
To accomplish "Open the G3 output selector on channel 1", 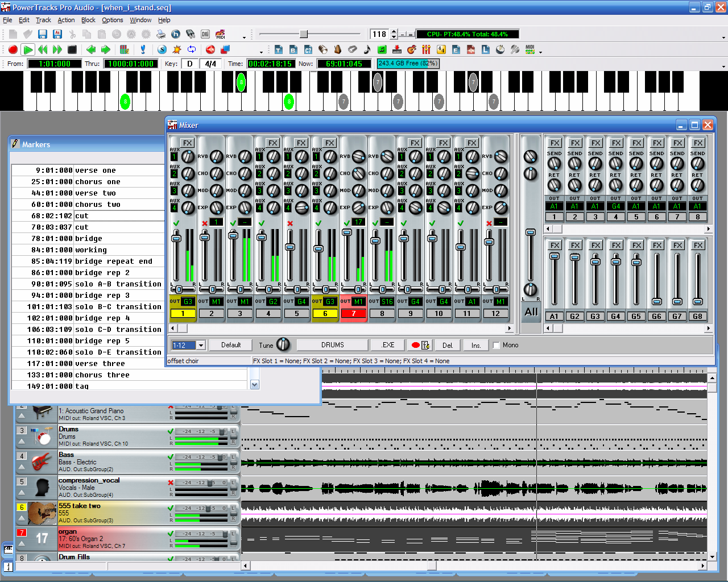I will (188, 301).
